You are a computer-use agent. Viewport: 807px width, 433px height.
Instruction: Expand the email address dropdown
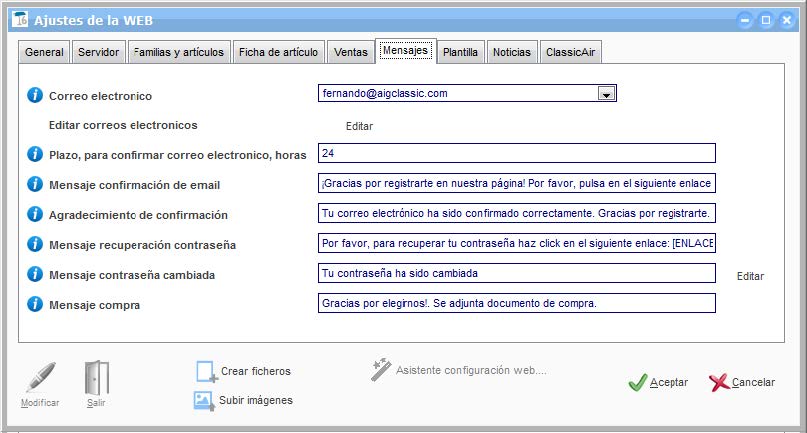click(x=605, y=94)
